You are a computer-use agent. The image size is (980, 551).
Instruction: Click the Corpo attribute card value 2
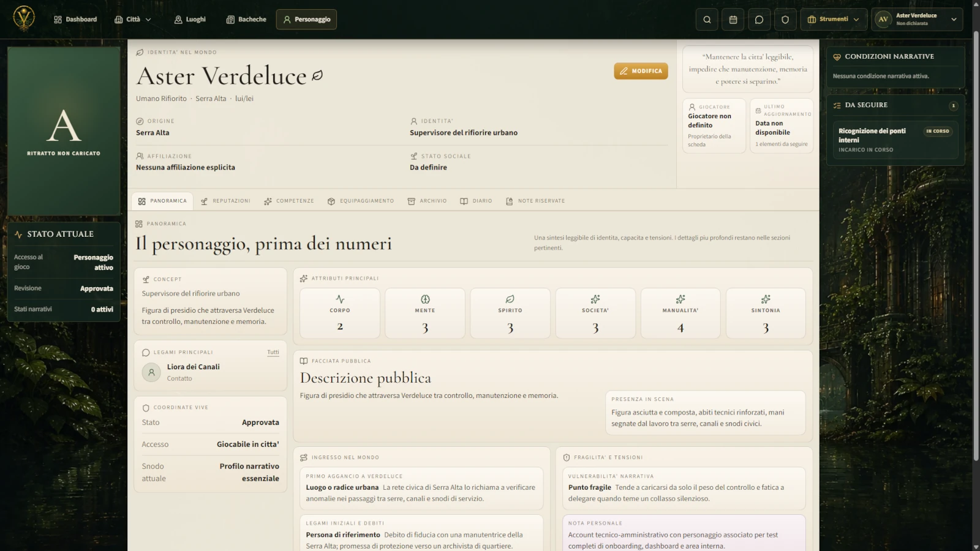(x=340, y=327)
